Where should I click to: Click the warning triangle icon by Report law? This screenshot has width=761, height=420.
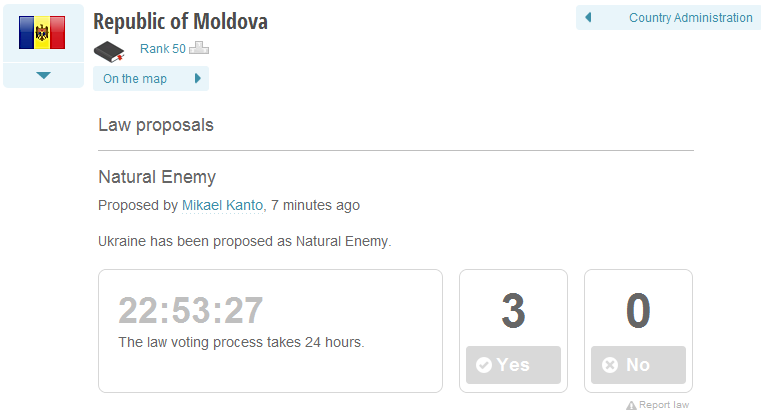point(631,405)
